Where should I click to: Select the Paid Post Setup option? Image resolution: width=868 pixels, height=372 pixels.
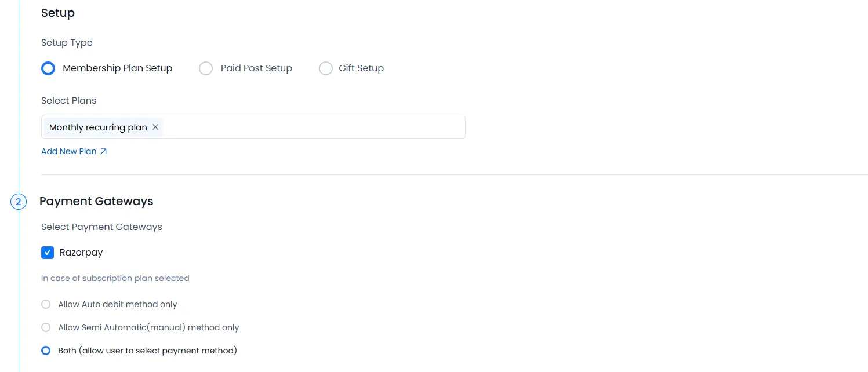pyautogui.click(x=206, y=68)
